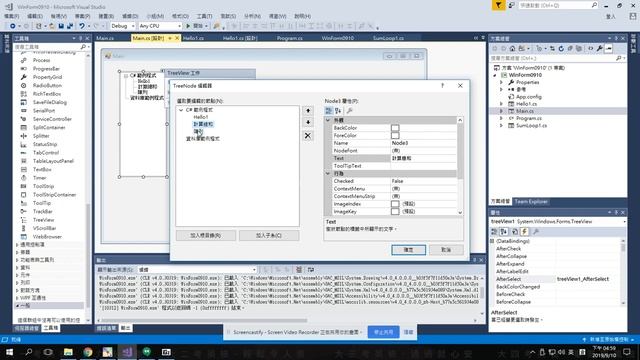The image size is (640, 360).
Task: Select Hello1 node in TreeNode editor
Action: (200, 117)
